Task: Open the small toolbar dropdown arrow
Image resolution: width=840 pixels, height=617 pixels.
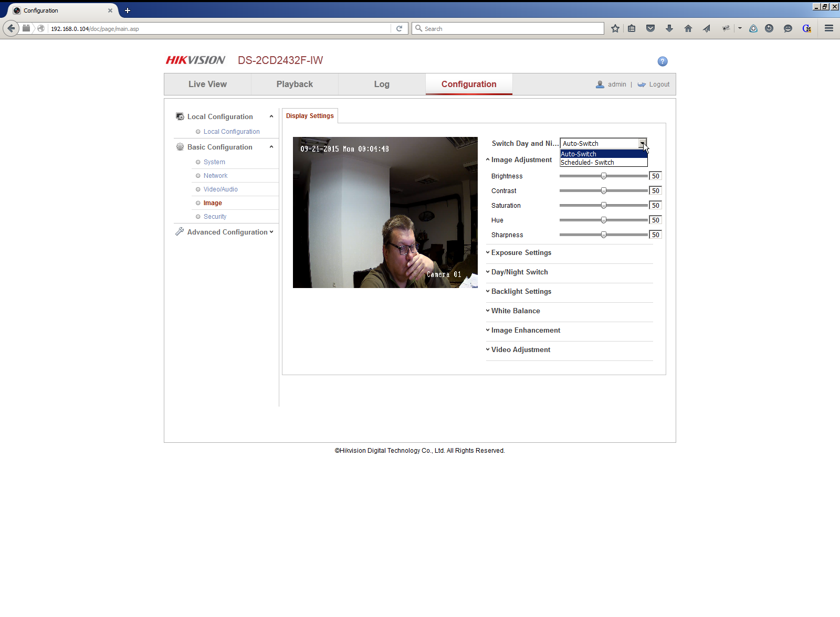Action: click(740, 28)
